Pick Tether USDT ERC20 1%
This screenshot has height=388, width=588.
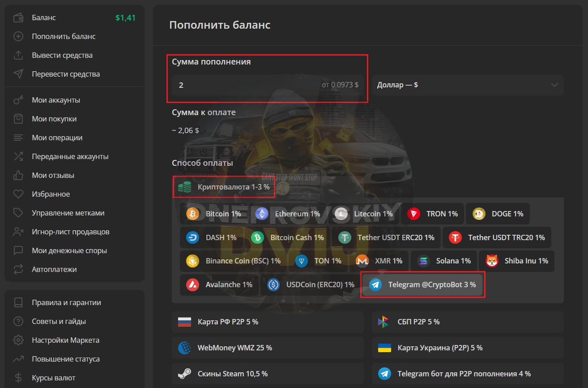coord(387,237)
